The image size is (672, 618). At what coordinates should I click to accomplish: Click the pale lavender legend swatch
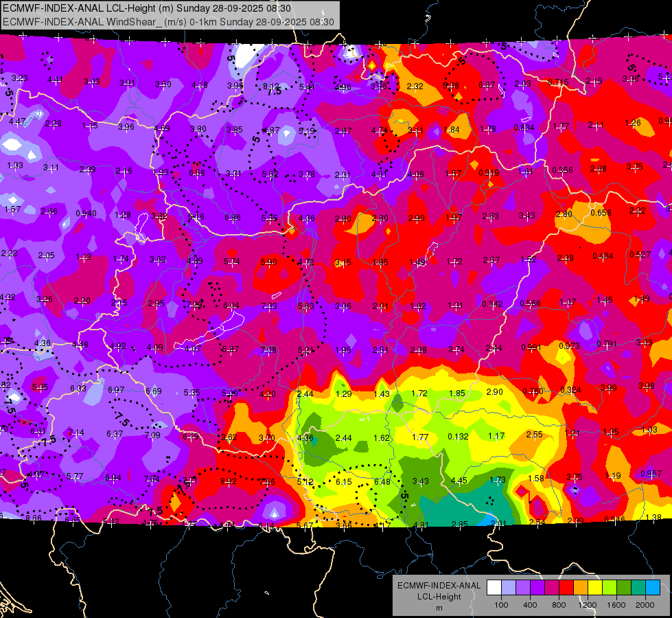pyautogui.click(x=509, y=588)
